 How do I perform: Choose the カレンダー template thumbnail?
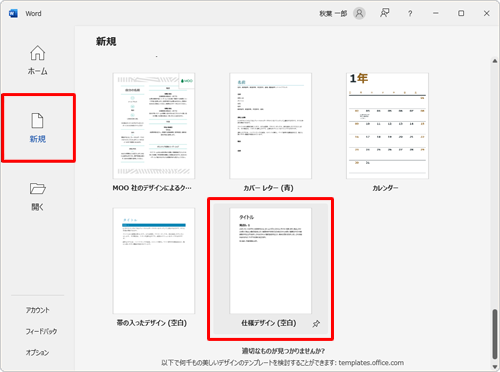click(x=387, y=126)
